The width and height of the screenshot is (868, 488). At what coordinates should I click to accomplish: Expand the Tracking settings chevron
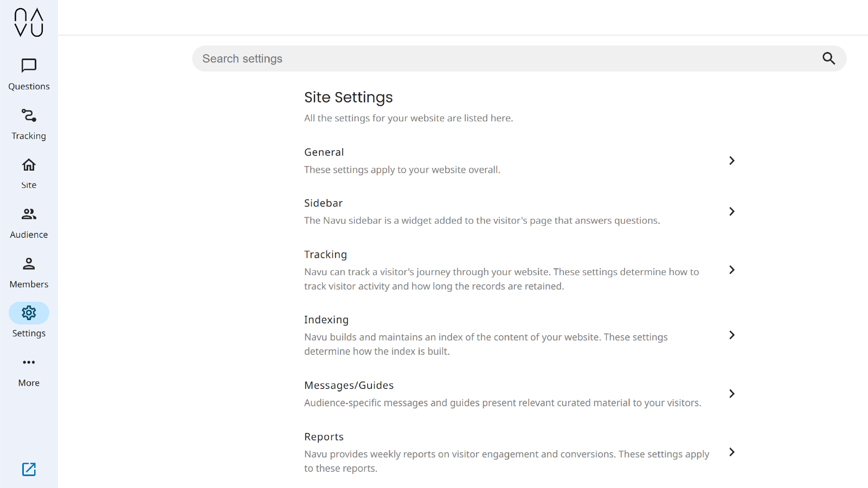click(x=732, y=270)
